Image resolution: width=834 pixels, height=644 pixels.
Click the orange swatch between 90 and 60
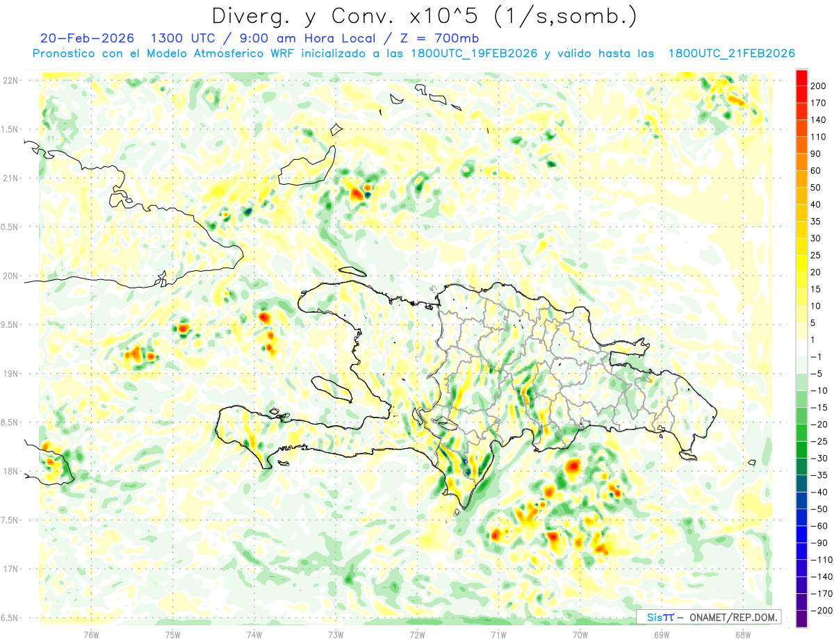click(801, 163)
